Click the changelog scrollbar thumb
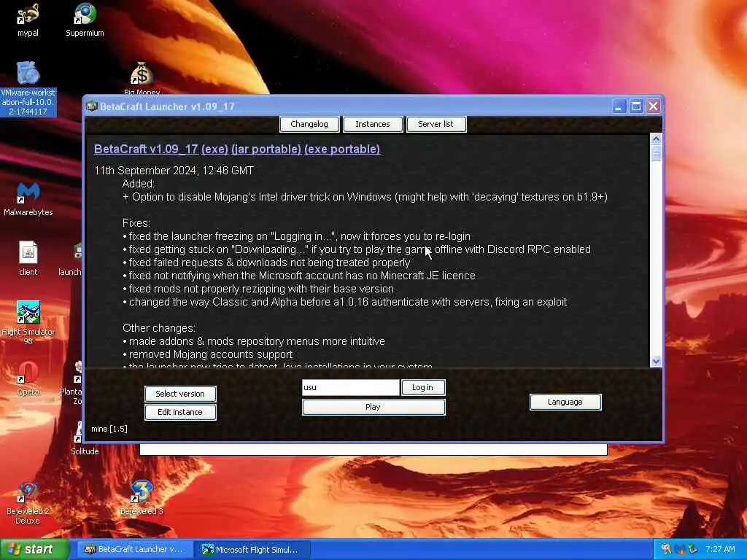Screen dimensions: 747x560 tap(656, 153)
